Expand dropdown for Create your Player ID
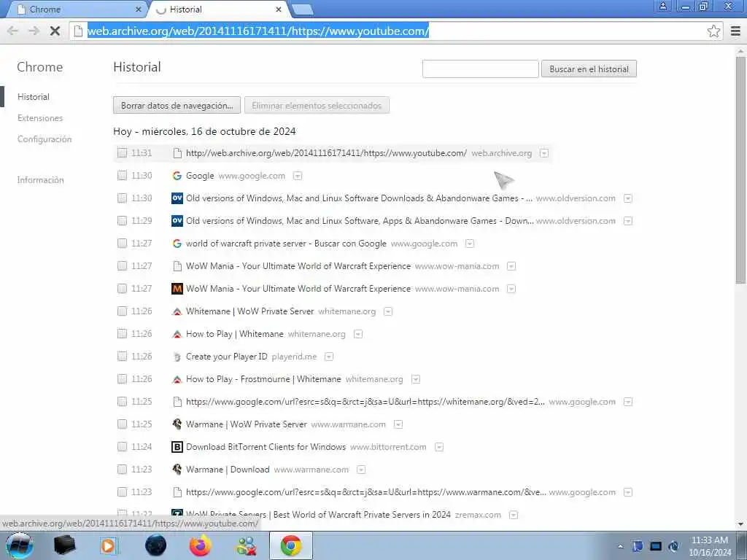Image resolution: width=747 pixels, height=560 pixels. click(x=329, y=357)
